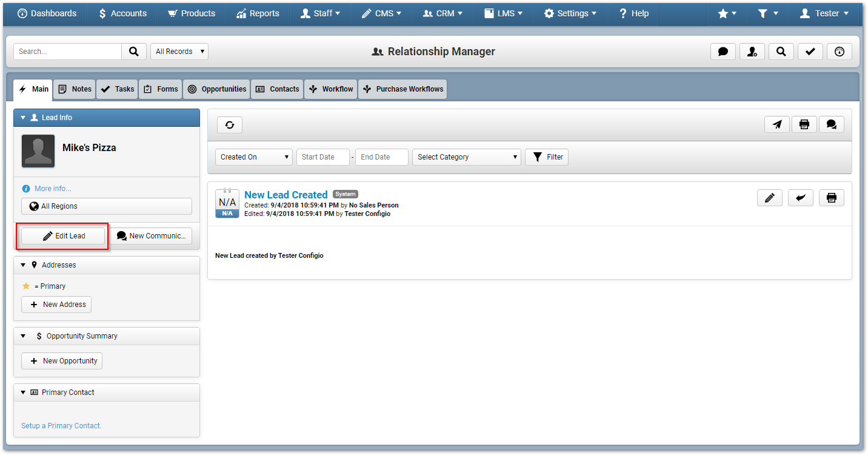868x455 pixels.
Task: Click the printer icon on New Lead entry
Action: (x=832, y=198)
